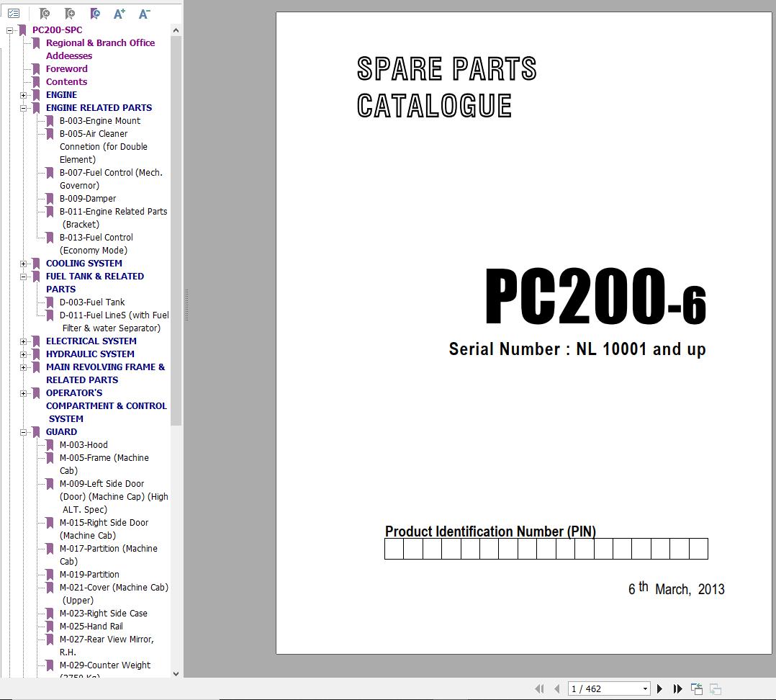Expand the COOLING SYSTEM node
Screen dimensions: 776x700
click(x=23, y=264)
